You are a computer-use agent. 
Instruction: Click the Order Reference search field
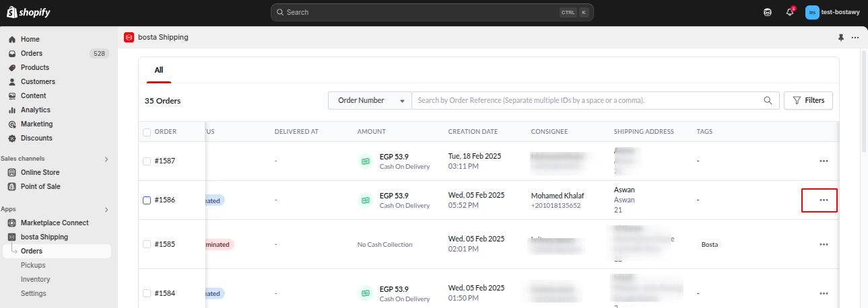[589, 100]
